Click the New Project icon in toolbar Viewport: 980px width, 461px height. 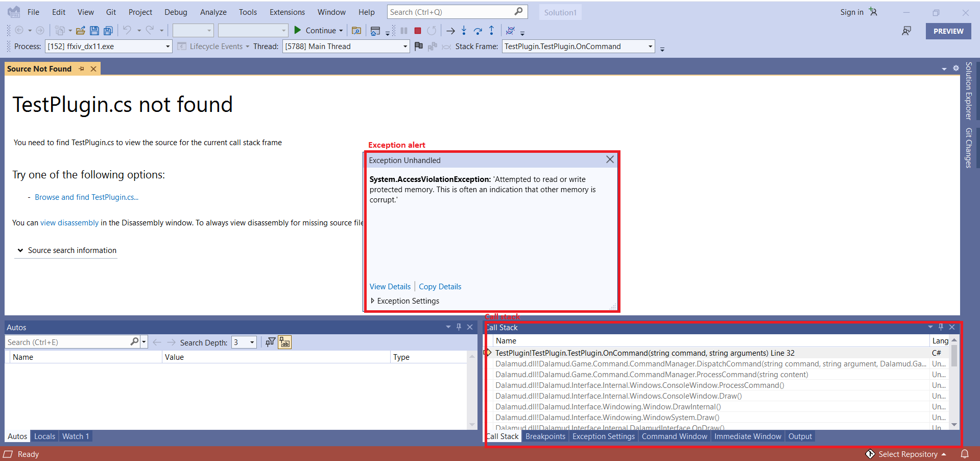click(x=60, y=31)
